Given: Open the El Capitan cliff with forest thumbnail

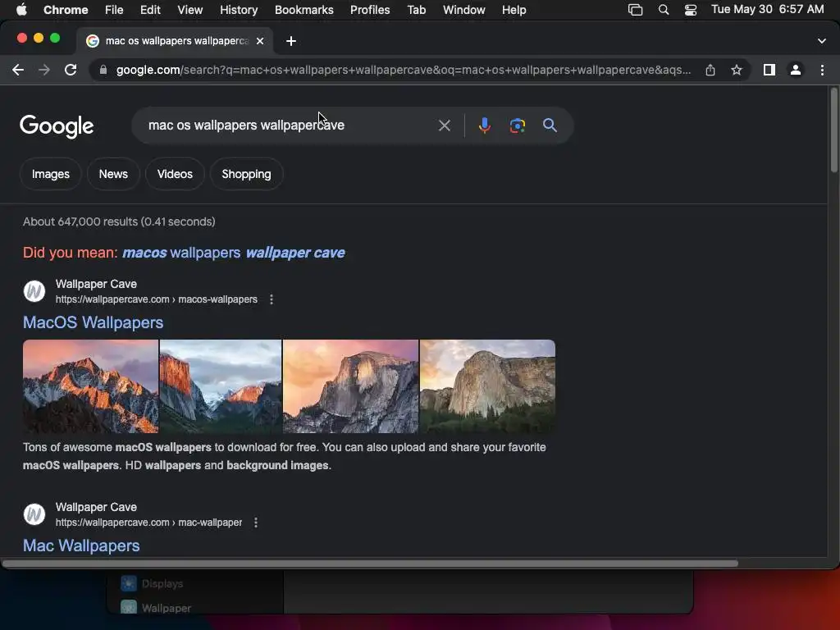Looking at the screenshot, I should [x=487, y=386].
